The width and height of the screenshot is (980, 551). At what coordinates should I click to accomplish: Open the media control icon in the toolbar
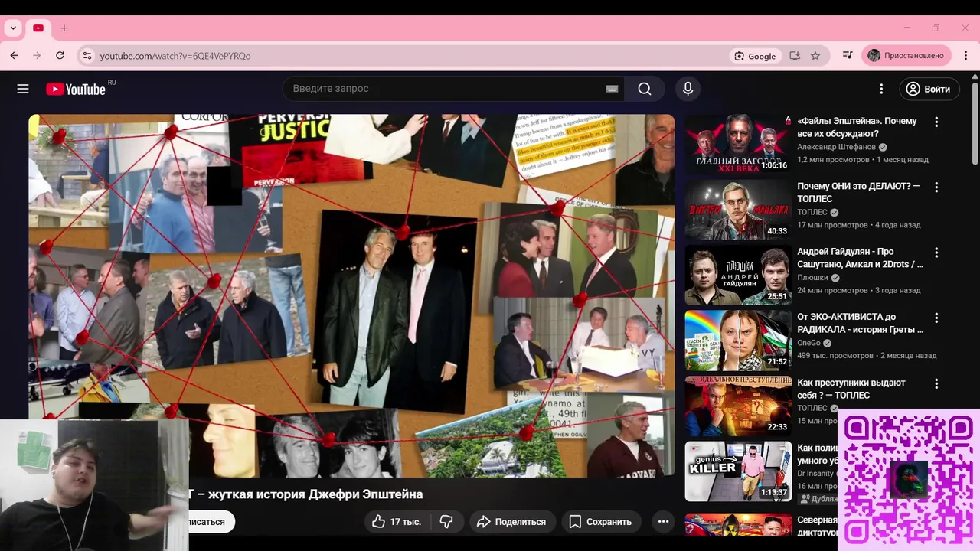tap(848, 55)
